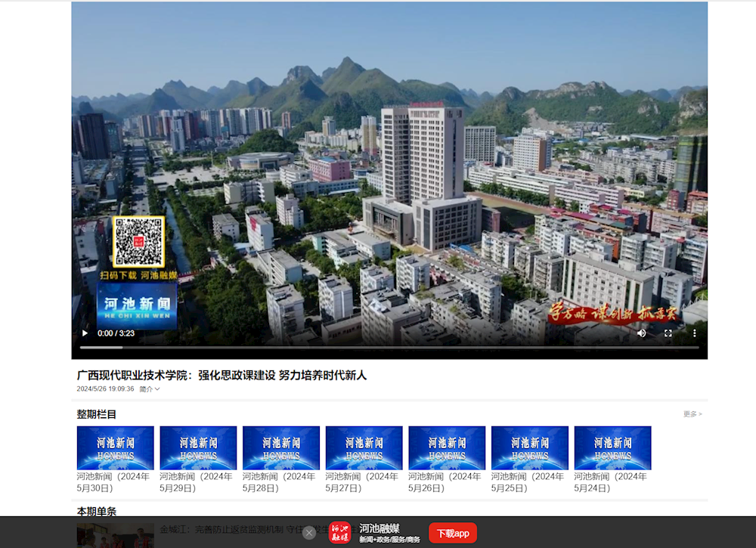Image resolution: width=756 pixels, height=548 pixels.
Task: Open the 金城江 news story link
Action: (227, 530)
